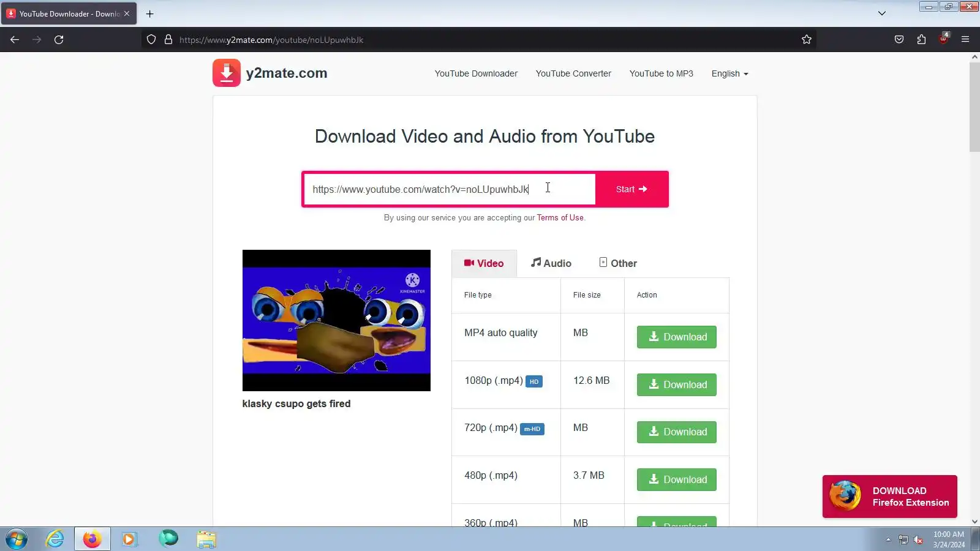Download the MP4 auto quality file

click(x=676, y=337)
